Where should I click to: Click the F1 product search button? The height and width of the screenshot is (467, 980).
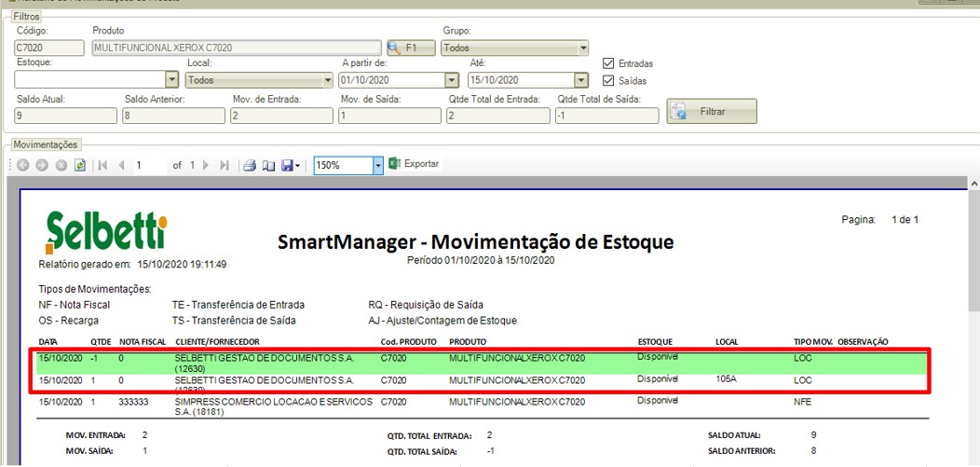click(x=411, y=48)
